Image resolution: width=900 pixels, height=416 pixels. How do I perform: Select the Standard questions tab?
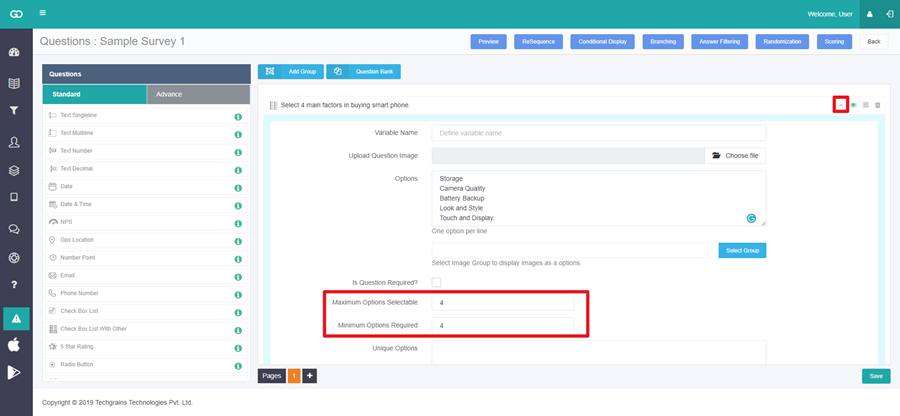pyautogui.click(x=95, y=94)
